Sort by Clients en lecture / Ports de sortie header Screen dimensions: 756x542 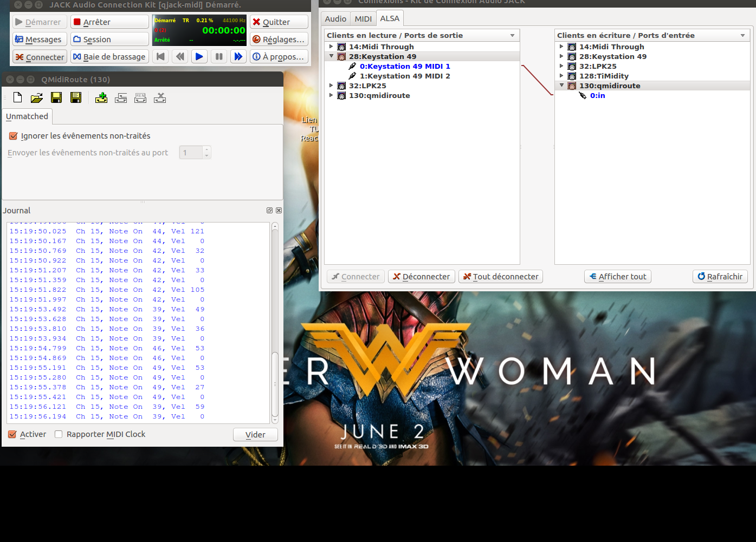coord(422,35)
